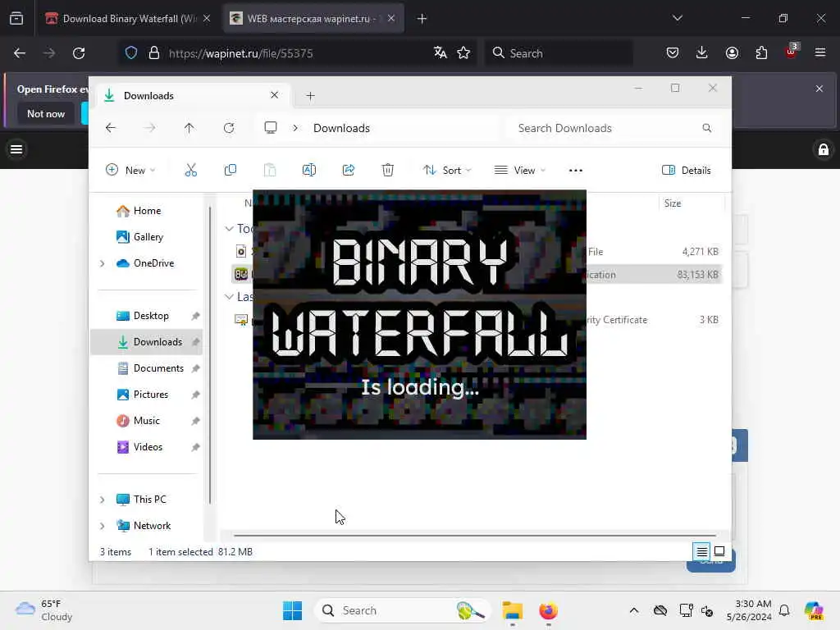Open the Firefox account icon
The image size is (840, 630).
732,52
